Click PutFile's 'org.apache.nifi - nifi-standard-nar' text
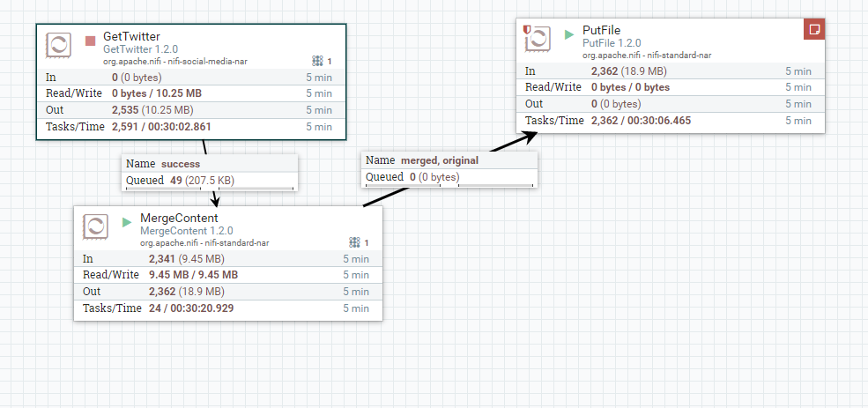The height and width of the screenshot is (408, 868). pos(647,55)
